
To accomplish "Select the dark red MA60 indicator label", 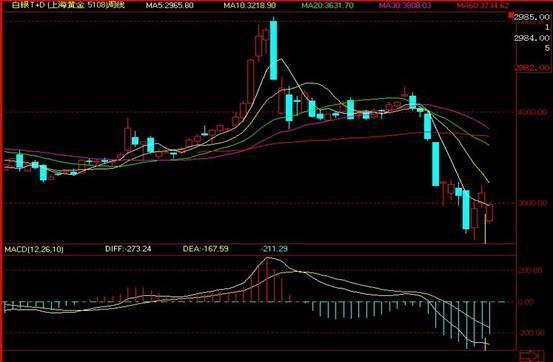I will click(482, 5).
